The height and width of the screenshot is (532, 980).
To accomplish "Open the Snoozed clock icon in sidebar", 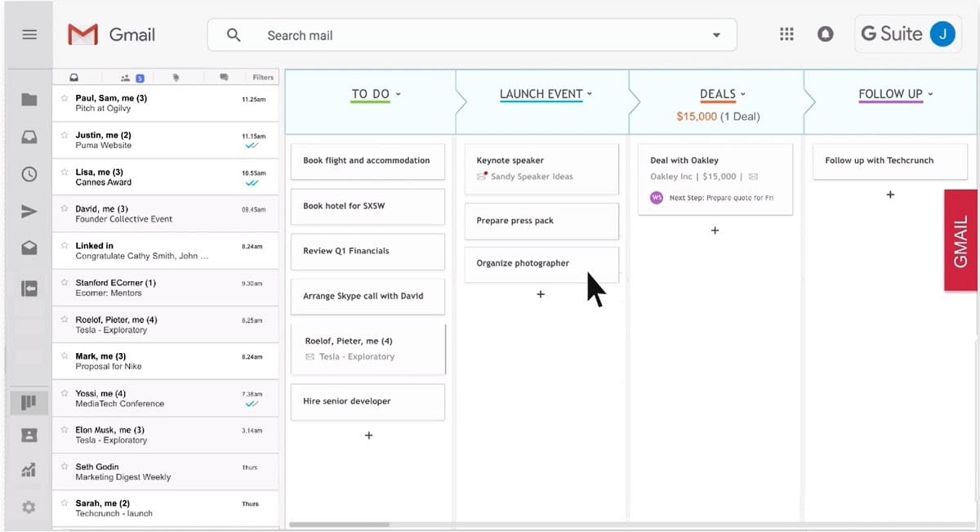I will (28, 174).
